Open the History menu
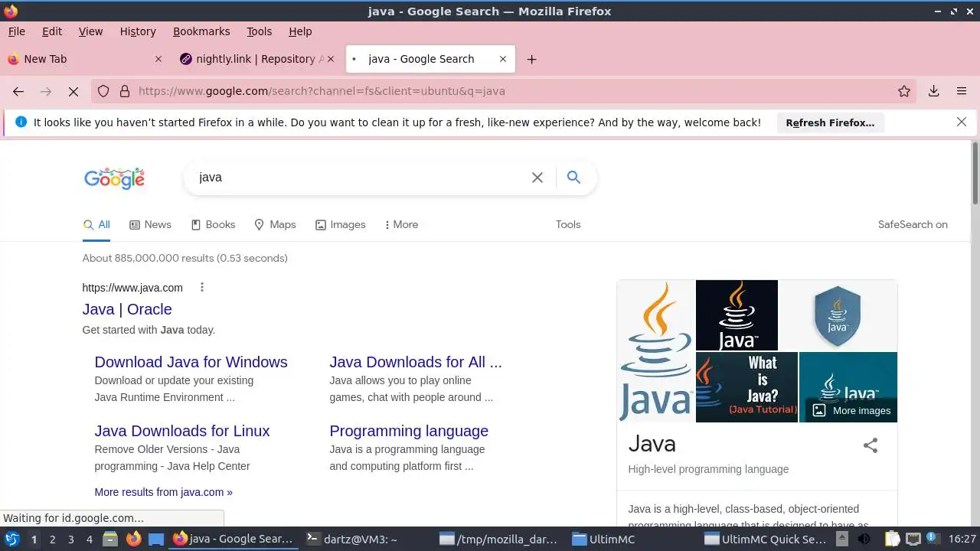This screenshot has width=980, height=551. point(138,31)
